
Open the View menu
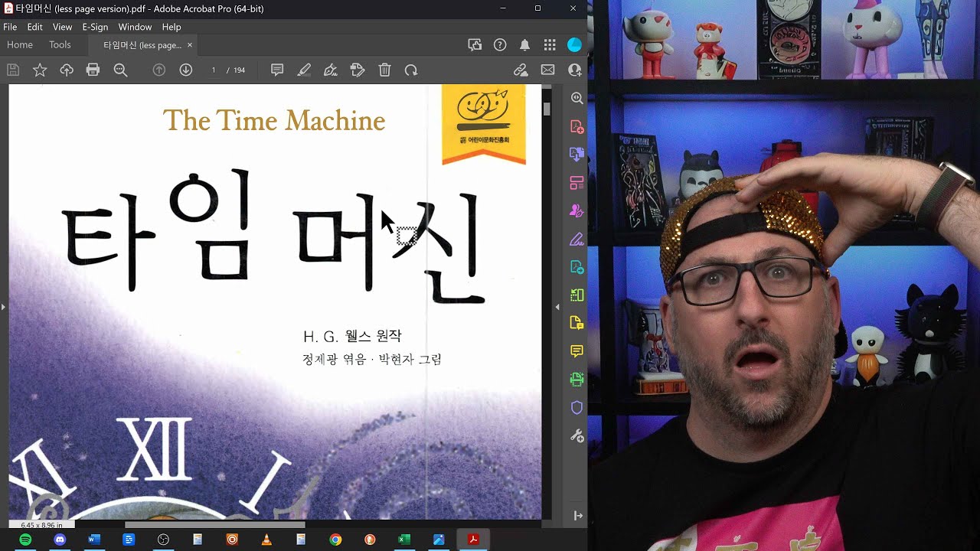(x=62, y=27)
